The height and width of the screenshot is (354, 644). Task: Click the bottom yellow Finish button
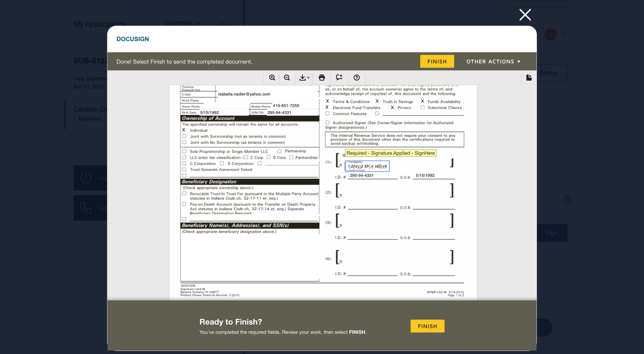point(427,326)
